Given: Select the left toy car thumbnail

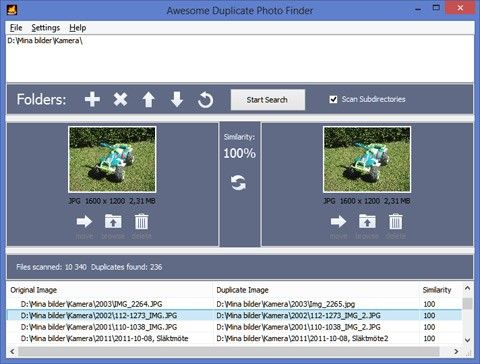Looking at the screenshot, I should click(x=112, y=159).
